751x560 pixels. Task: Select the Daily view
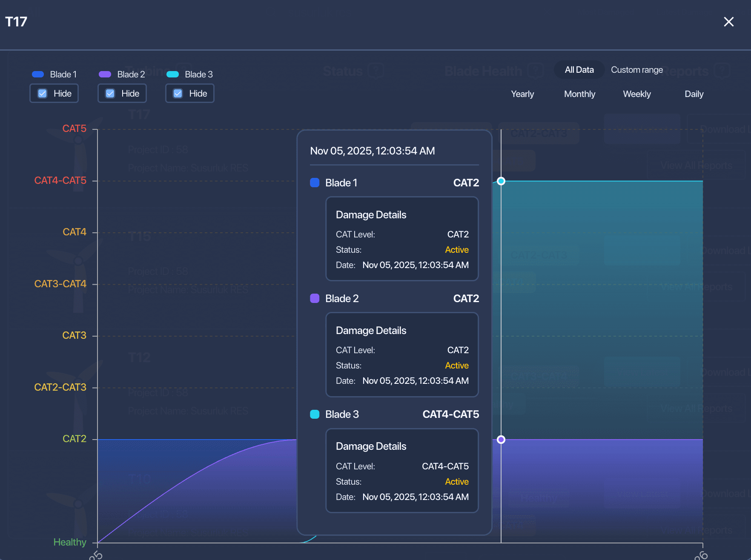click(694, 94)
